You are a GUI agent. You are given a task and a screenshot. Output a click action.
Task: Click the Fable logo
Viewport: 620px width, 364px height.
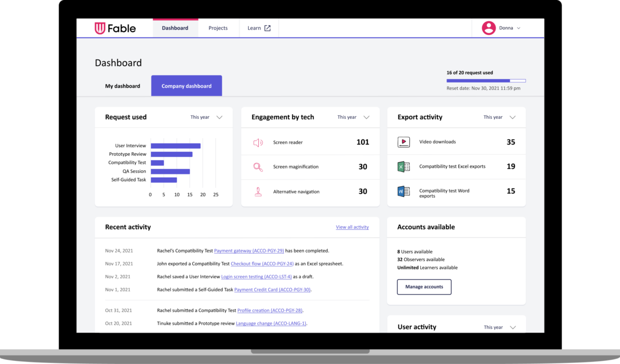[115, 28]
